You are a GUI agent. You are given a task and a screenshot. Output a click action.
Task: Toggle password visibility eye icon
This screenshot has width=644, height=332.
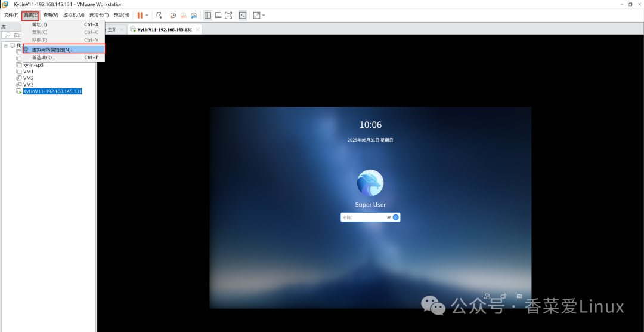389,217
